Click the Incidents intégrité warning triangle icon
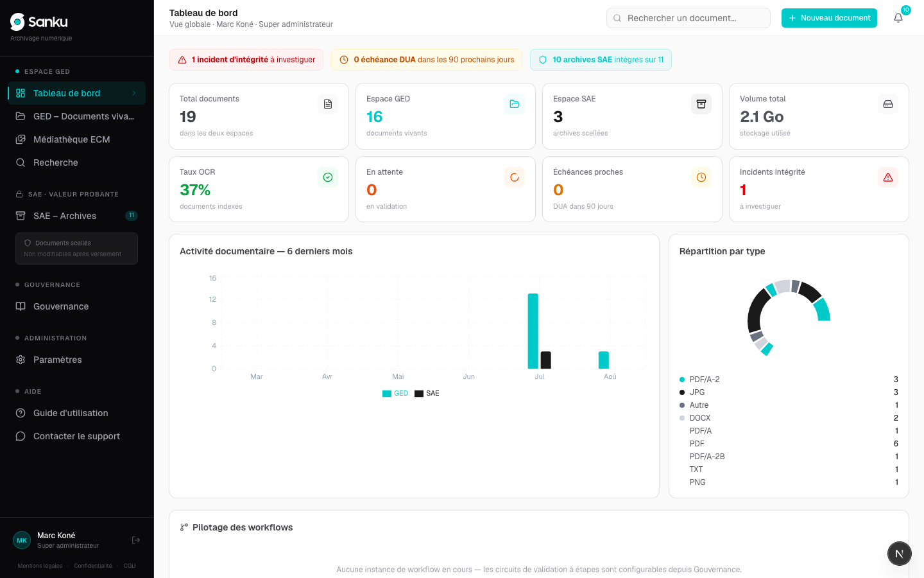The image size is (924, 578). click(888, 177)
